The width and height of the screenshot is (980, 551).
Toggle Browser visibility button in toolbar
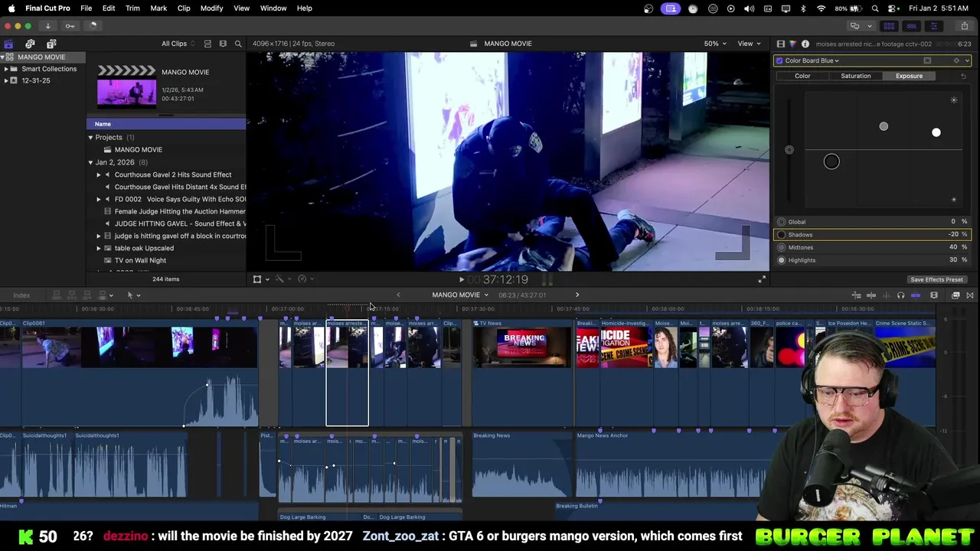(x=889, y=26)
